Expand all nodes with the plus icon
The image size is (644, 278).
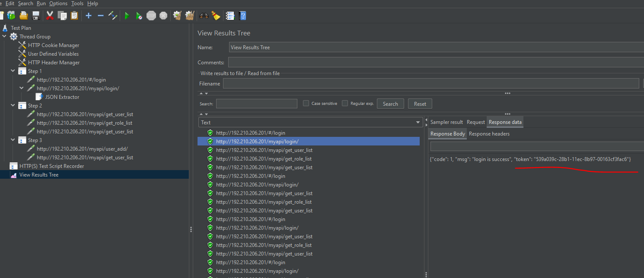point(89,16)
